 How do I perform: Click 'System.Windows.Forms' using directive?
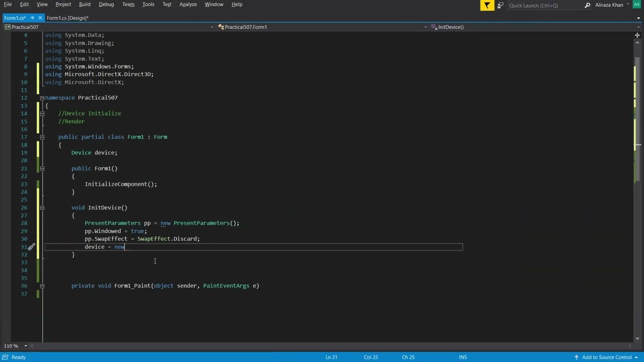pyautogui.click(x=97, y=66)
